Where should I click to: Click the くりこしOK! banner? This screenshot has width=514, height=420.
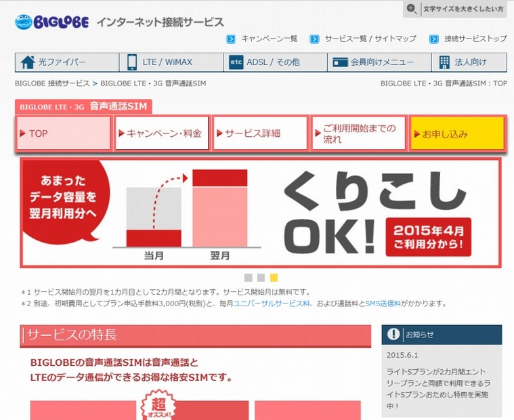tap(261, 213)
